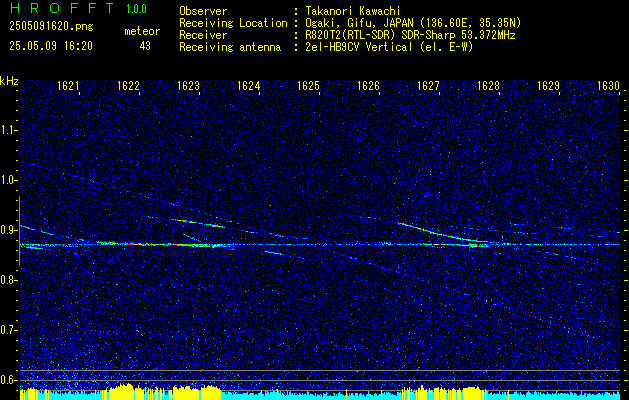Click the 0.9 kHz frequency label
This screenshot has height=400, width=629.
click(x=8, y=230)
